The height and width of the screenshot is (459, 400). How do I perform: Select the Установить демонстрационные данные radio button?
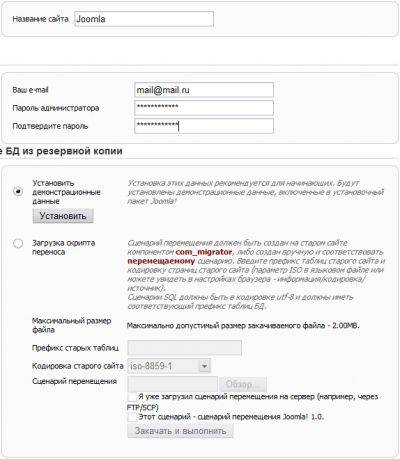point(18,192)
